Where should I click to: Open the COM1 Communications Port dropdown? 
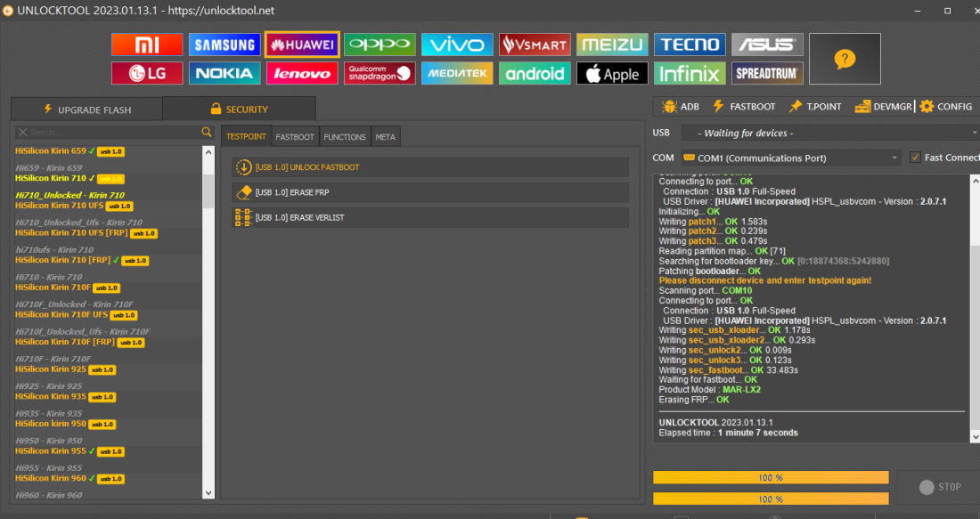click(x=791, y=158)
